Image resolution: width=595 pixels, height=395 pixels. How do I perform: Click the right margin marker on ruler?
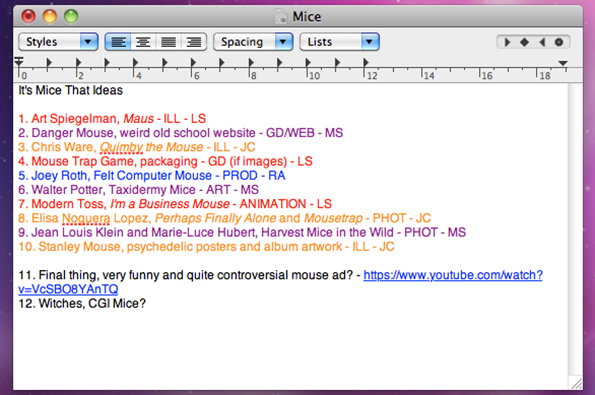[563, 63]
